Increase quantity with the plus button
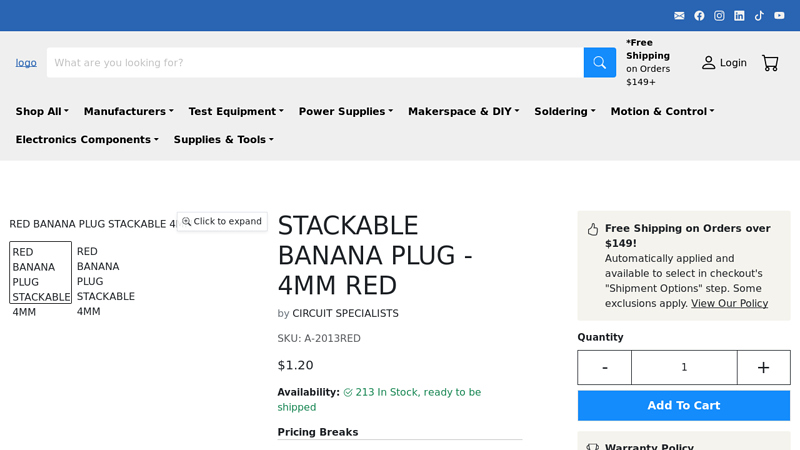 [x=763, y=368]
